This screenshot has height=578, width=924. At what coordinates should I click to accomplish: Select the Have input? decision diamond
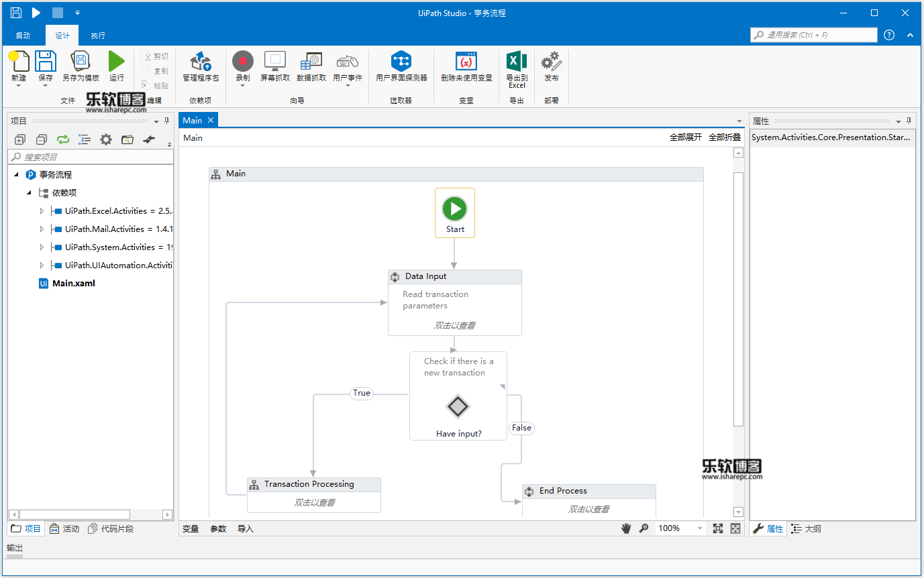pyautogui.click(x=458, y=406)
